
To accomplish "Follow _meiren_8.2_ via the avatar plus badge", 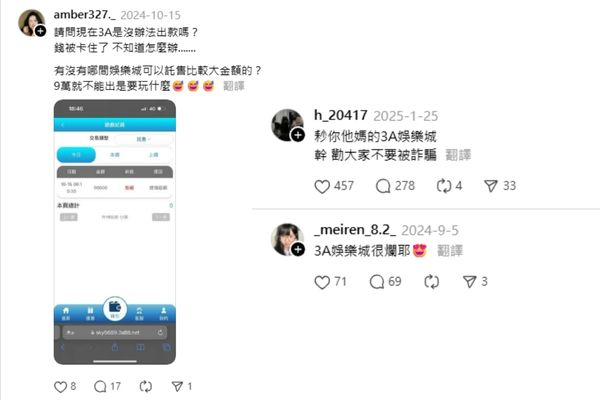I will [x=298, y=250].
